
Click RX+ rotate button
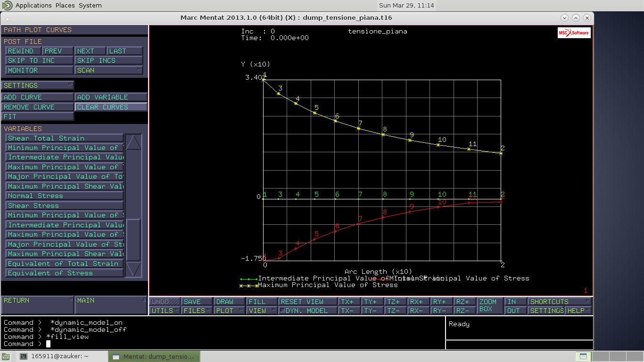(419, 302)
